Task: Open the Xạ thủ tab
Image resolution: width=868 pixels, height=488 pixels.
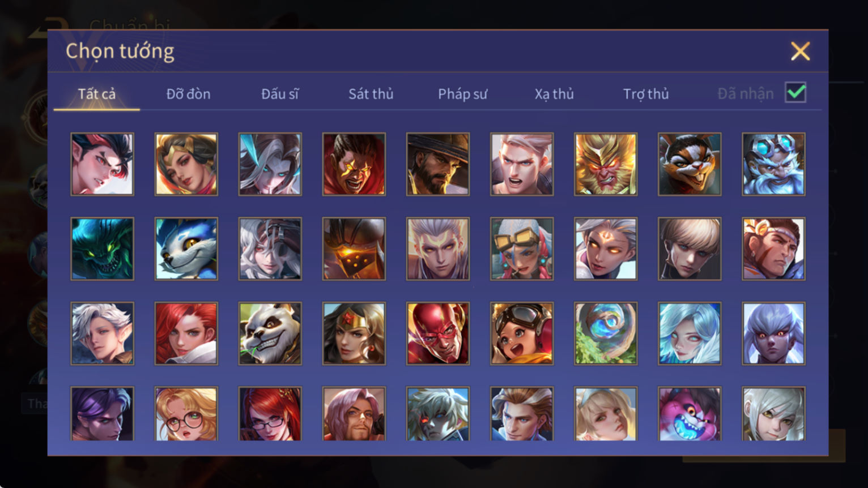Action: click(554, 94)
